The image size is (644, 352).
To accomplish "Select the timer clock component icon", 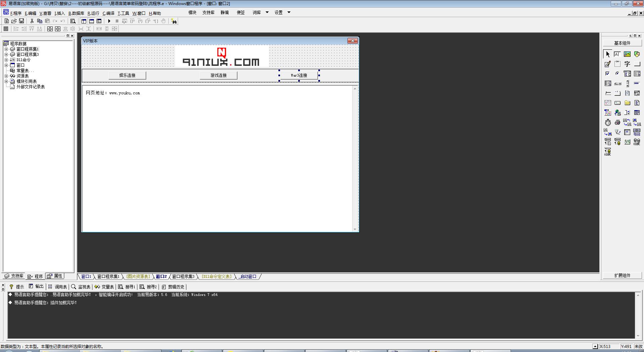I will pyautogui.click(x=608, y=123).
